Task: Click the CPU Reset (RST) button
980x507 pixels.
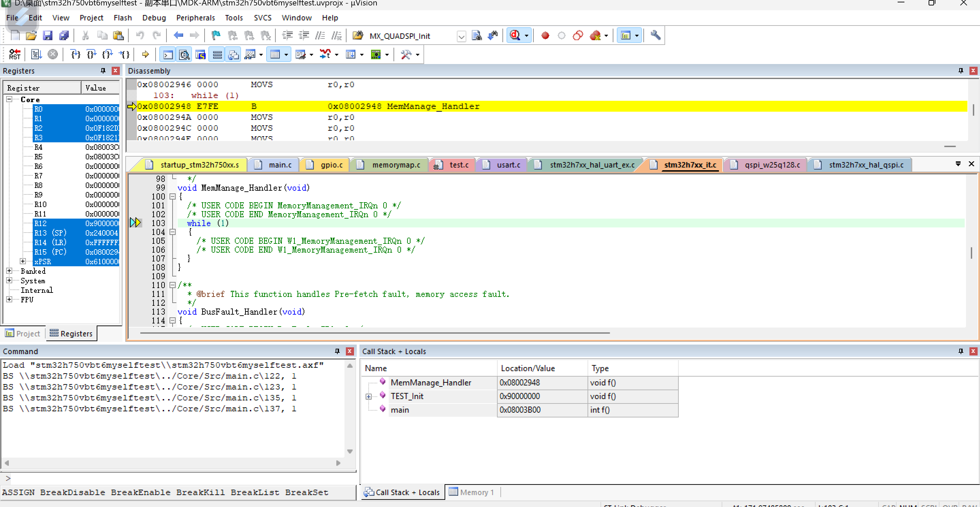Action: (15, 54)
